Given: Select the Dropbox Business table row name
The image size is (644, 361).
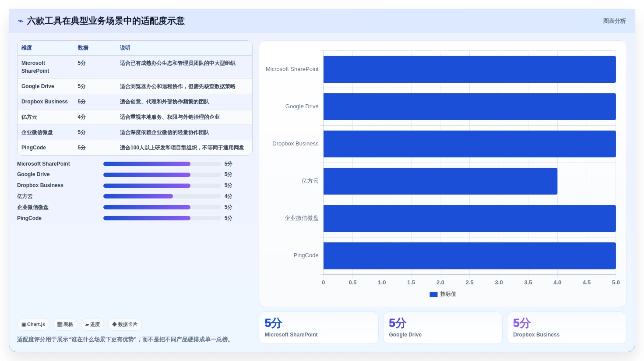Looking at the screenshot, I should tap(45, 102).
